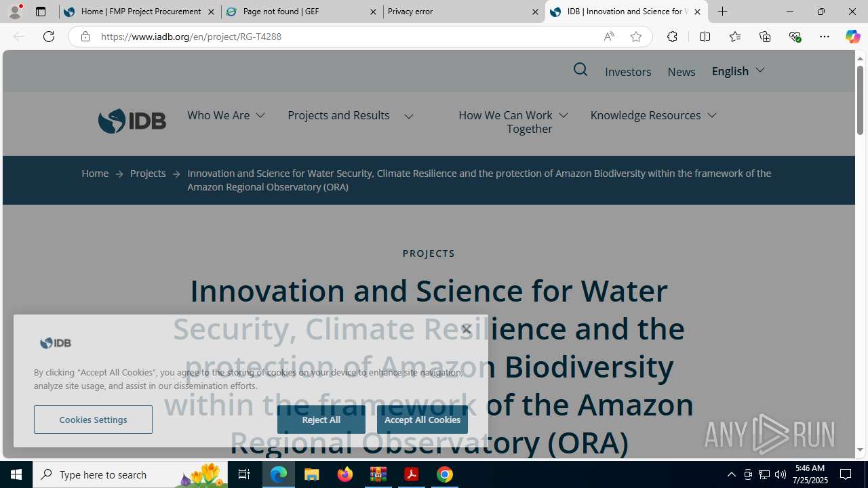Open Favorites list icon
The image size is (868, 488).
[734, 37]
